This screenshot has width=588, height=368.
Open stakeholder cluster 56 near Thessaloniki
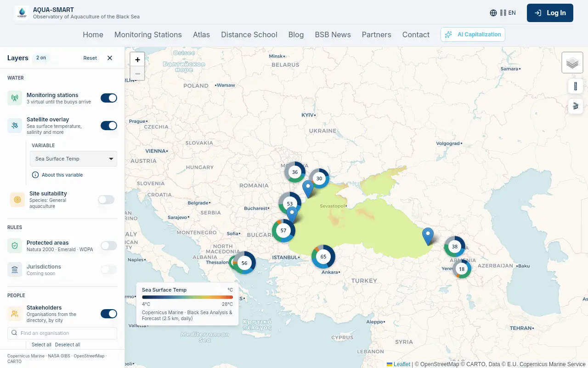point(244,263)
